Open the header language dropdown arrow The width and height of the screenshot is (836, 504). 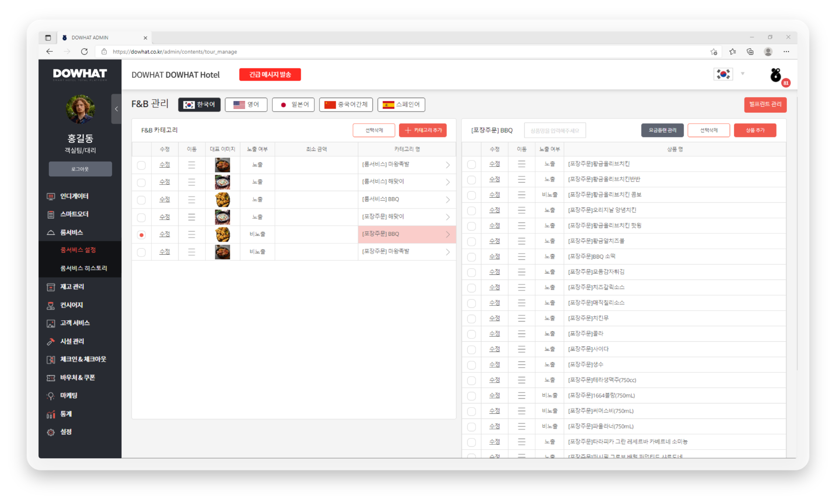tap(743, 74)
